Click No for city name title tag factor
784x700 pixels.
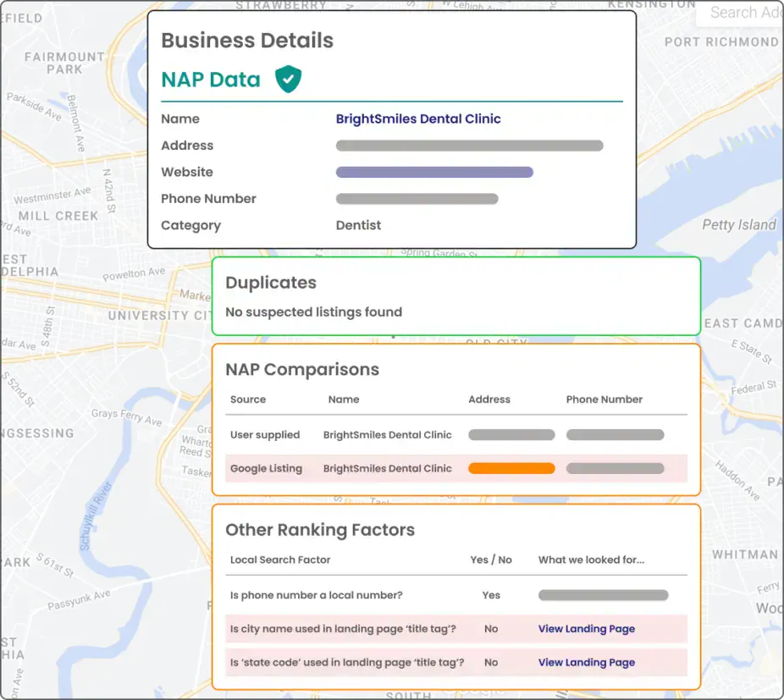[491, 629]
